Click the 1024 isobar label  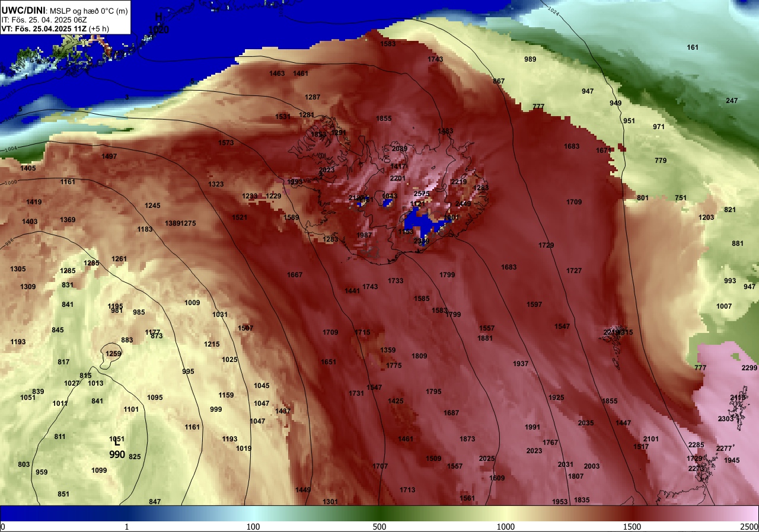click(553, 11)
